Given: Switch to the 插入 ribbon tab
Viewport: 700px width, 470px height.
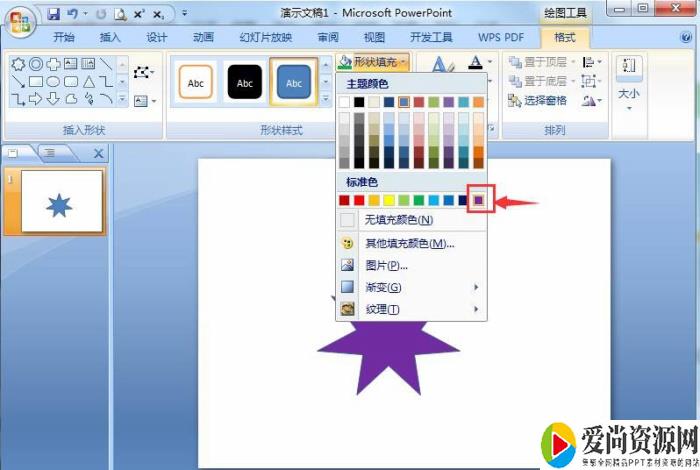Looking at the screenshot, I should (x=110, y=37).
